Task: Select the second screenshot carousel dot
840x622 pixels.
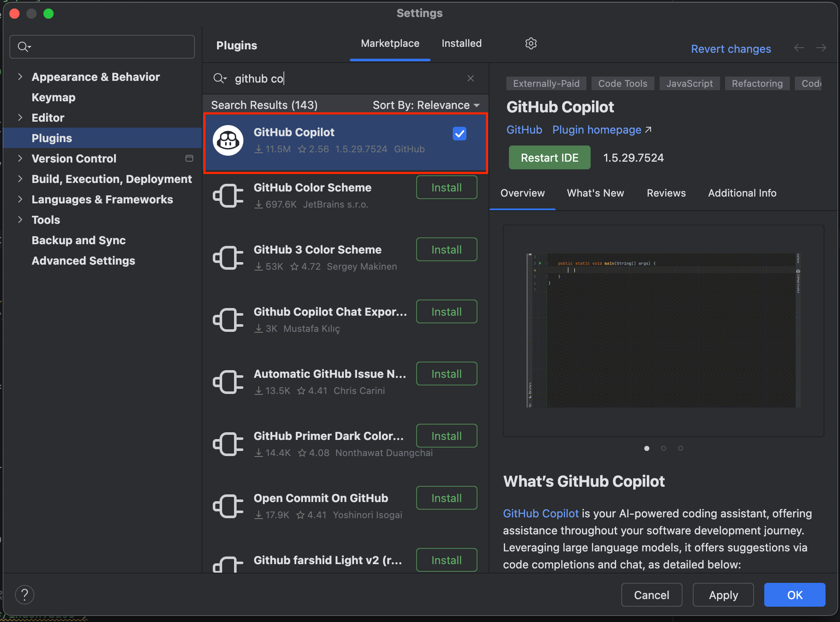Action: pyautogui.click(x=663, y=448)
